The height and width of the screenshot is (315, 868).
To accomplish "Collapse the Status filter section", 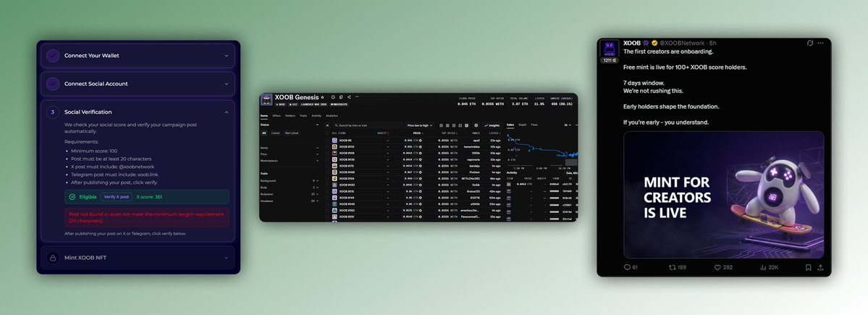I will pyautogui.click(x=317, y=125).
